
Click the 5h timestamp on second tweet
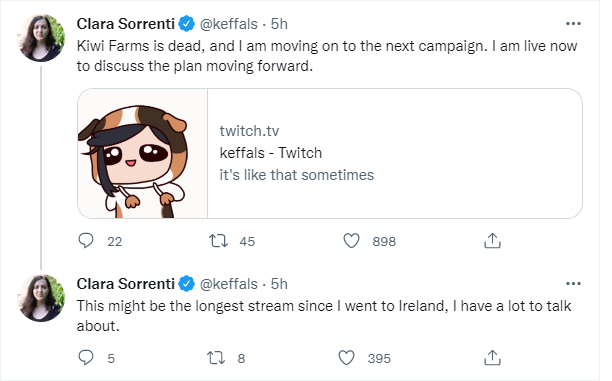[x=279, y=284]
